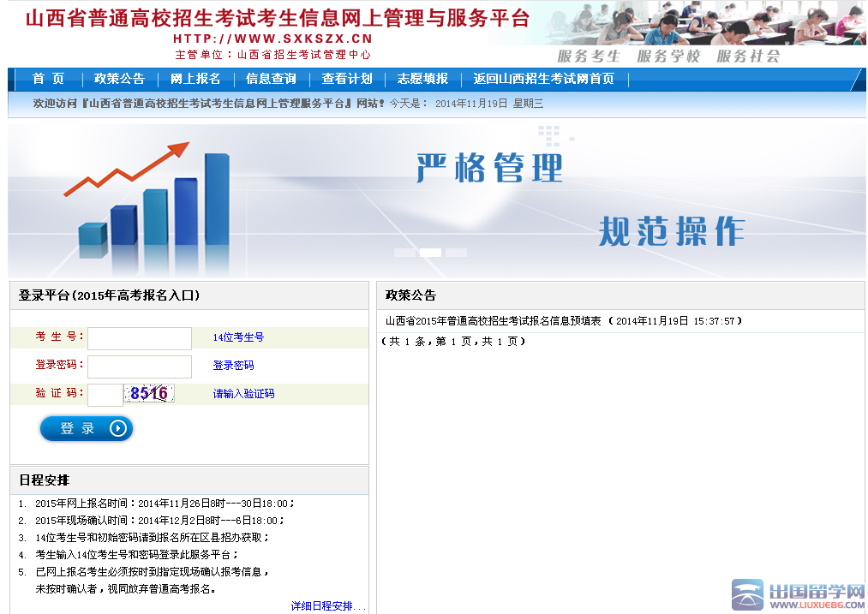This screenshot has height=614, width=868.
Task: Focus the 验证码 text box
Action: (105, 395)
